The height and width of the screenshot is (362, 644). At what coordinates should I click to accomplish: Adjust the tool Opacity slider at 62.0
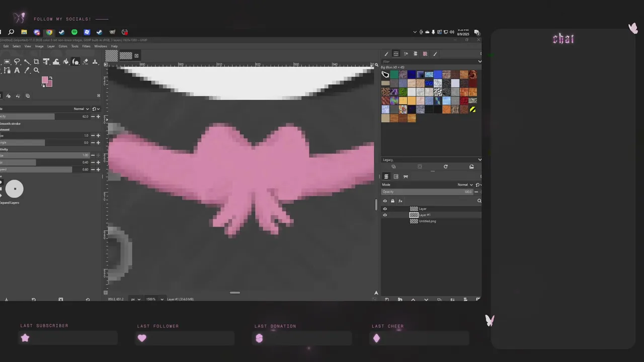[x=44, y=116]
